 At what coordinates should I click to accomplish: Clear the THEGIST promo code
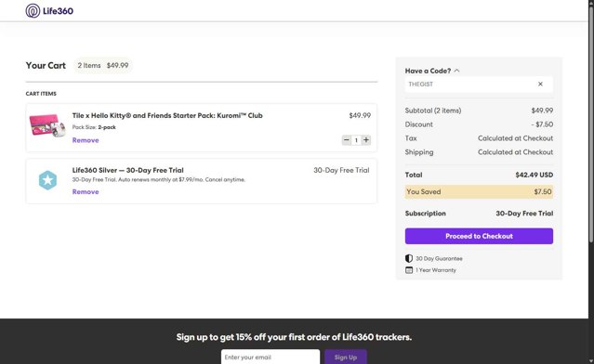pos(540,84)
